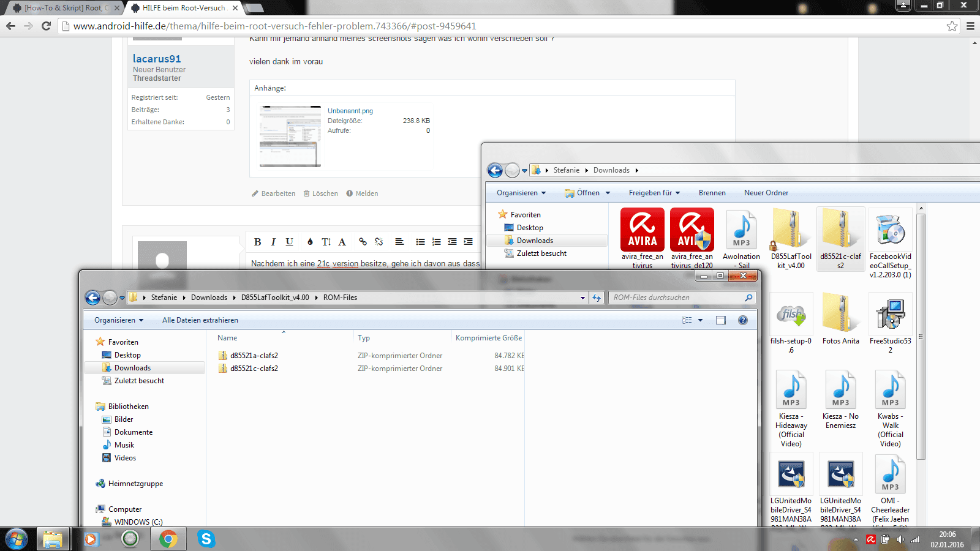980x551 pixels.
Task: Open the text alignment tool
Action: click(399, 242)
